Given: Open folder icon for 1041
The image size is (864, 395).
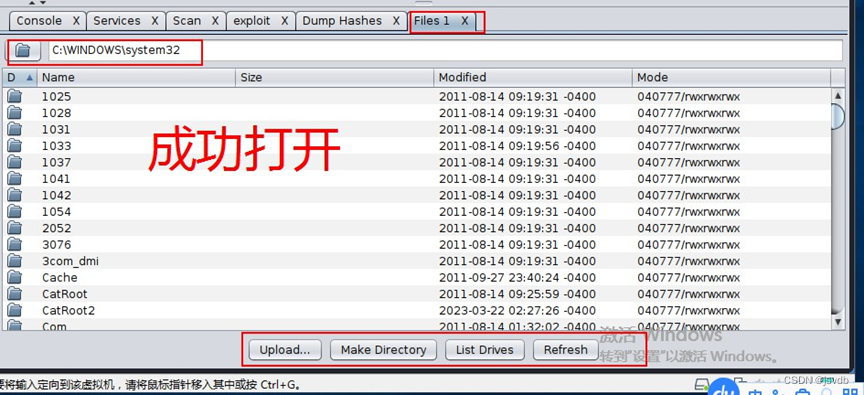Looking at the screenshot, I should (14, 178).
